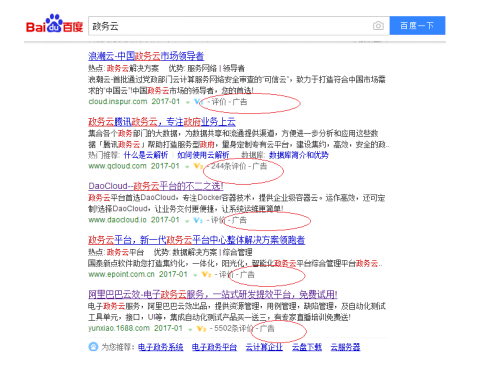Click yunxiao.1688.com URL text
477x384 pixels.
point(119,328)
